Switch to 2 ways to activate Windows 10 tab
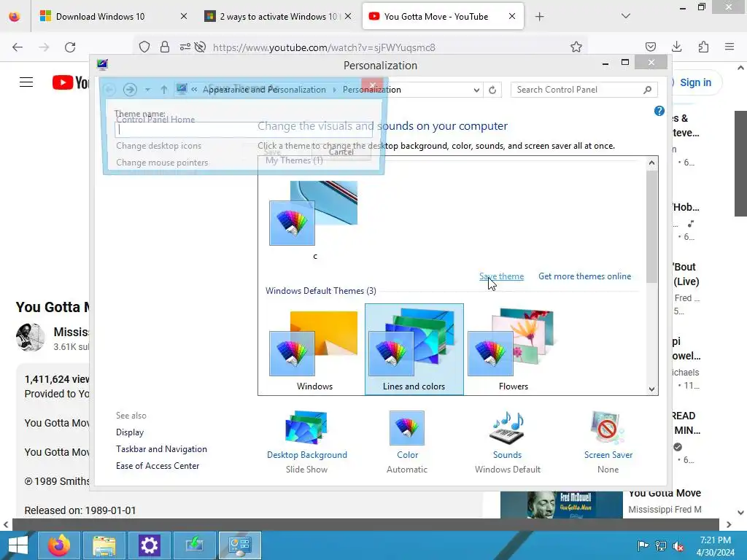The width and height of the screenshot is (747, 560). [278, 16]
